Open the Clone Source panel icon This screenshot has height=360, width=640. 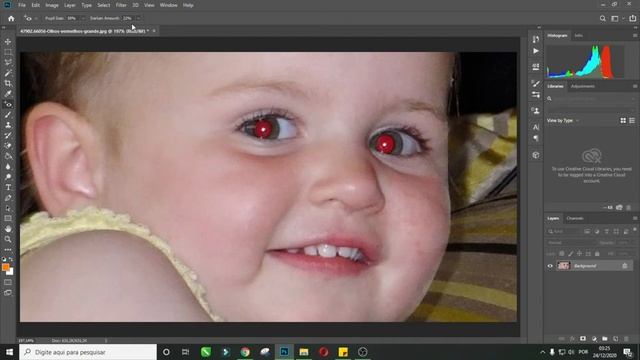[536, 111]
